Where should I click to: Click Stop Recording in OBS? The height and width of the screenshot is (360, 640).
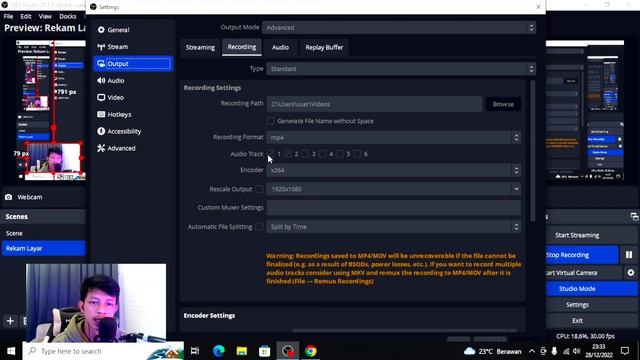[582, 255]
